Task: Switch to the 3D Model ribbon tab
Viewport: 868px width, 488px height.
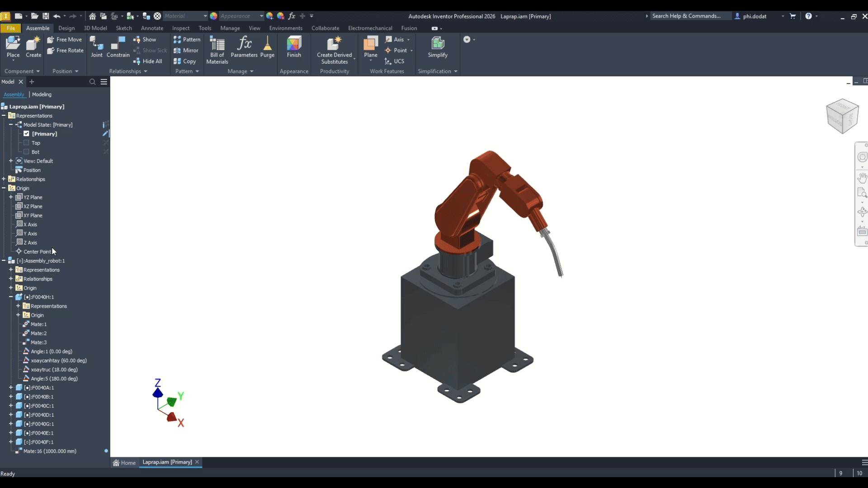Action: point(95,28)
